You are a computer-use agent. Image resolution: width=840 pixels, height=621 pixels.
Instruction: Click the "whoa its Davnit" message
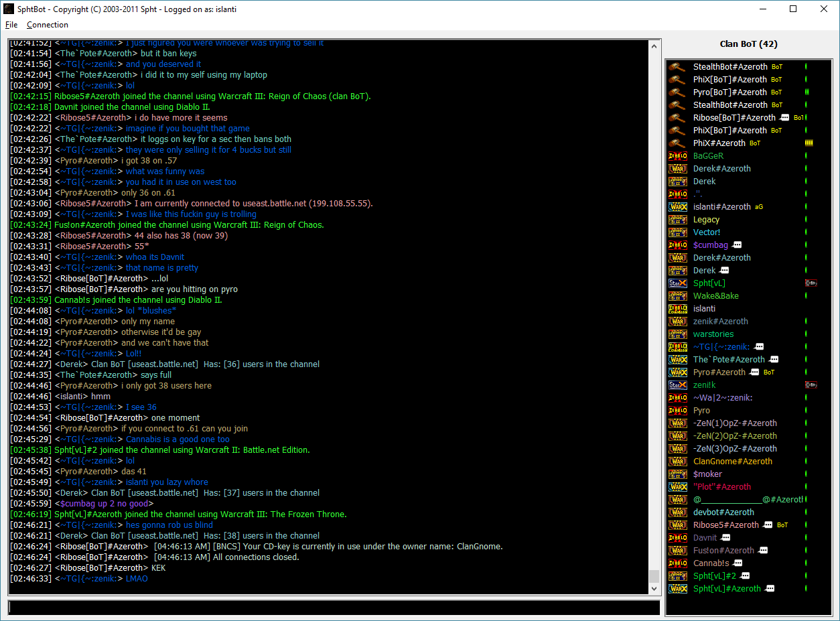click(155, 257)
